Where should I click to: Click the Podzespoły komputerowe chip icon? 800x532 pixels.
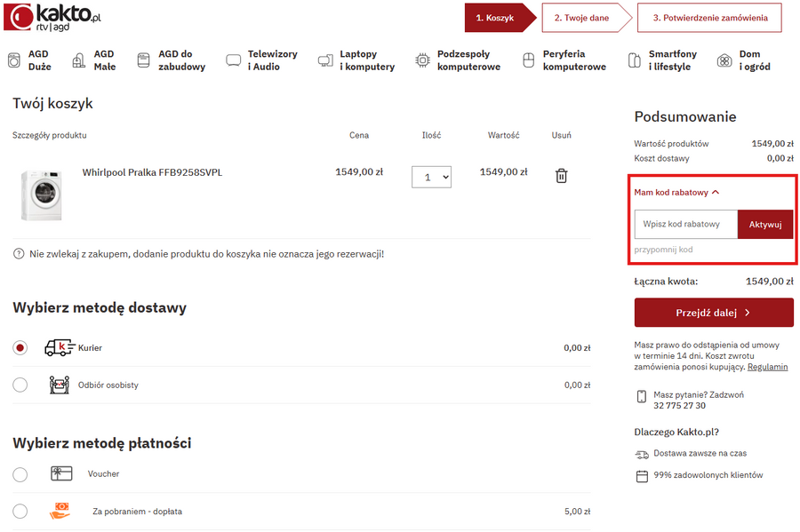click(x=423, y=60)
